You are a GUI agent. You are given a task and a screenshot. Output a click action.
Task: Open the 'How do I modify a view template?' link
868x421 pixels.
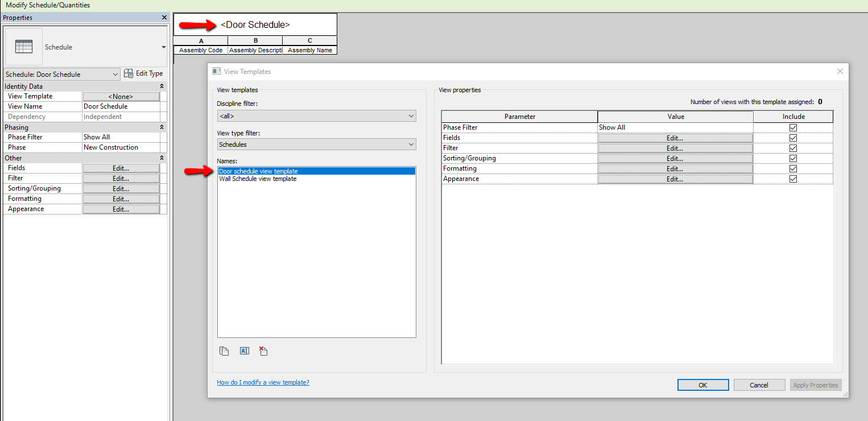[x=263, y=382]
